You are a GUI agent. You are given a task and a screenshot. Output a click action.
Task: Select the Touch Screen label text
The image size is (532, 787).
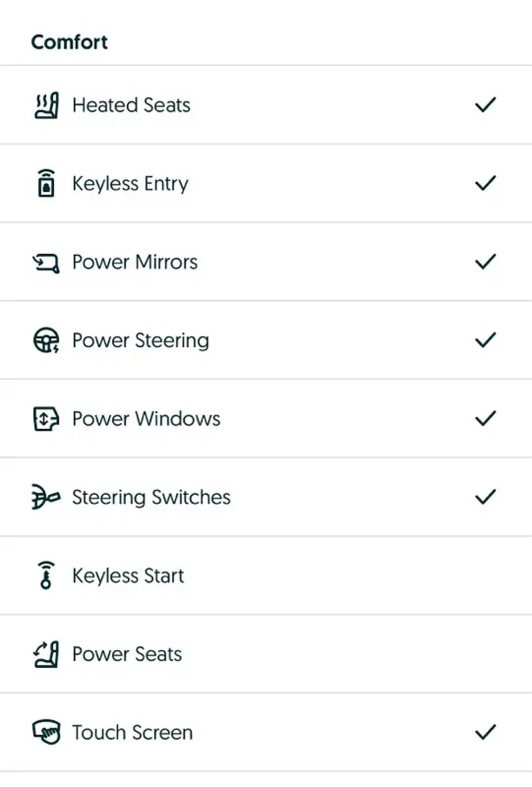132,733
